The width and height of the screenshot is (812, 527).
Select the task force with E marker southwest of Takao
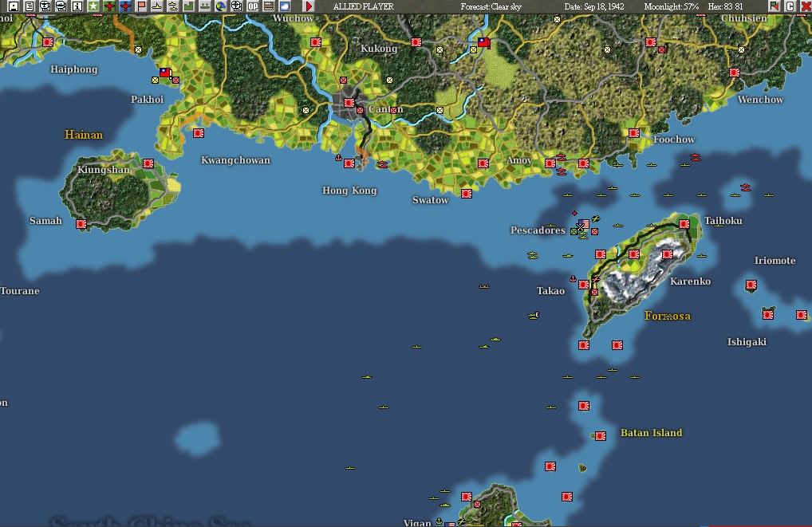point(534,316)
